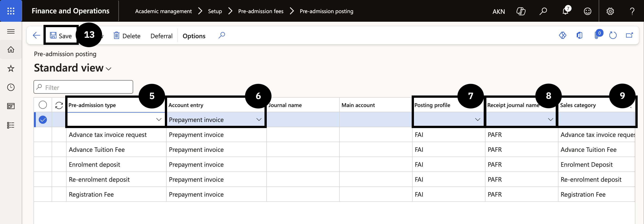644x224 pixels.
Task: Click Enrolment Deposit sales category cell
Action: [586, 165]
